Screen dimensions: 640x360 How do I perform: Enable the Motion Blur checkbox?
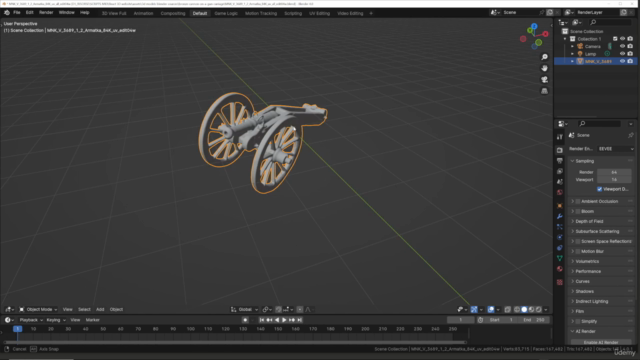[x=578, y=251]
